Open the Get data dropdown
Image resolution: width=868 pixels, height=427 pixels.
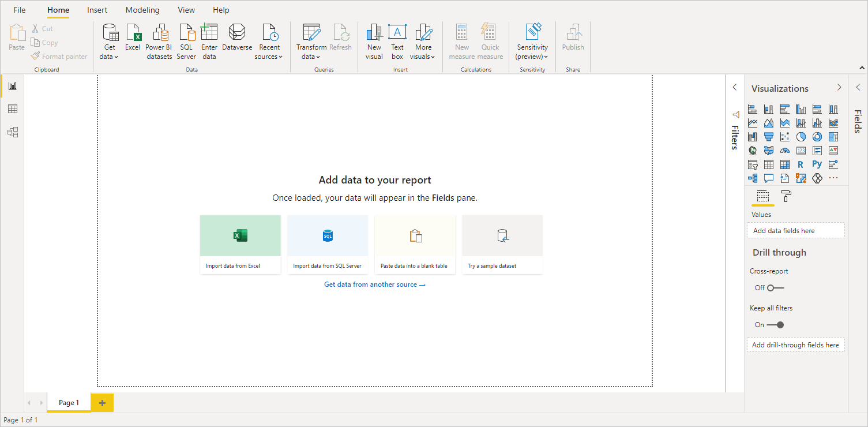[x=109, y=42]
